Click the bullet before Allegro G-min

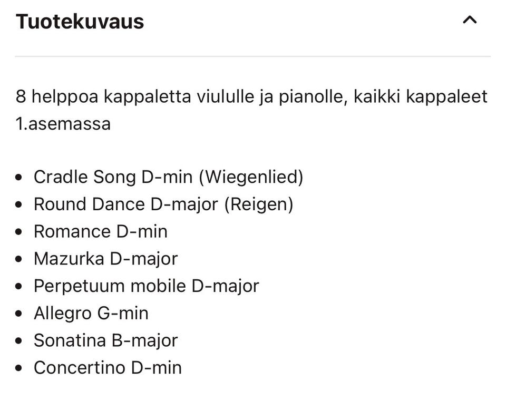click(20, 314)
